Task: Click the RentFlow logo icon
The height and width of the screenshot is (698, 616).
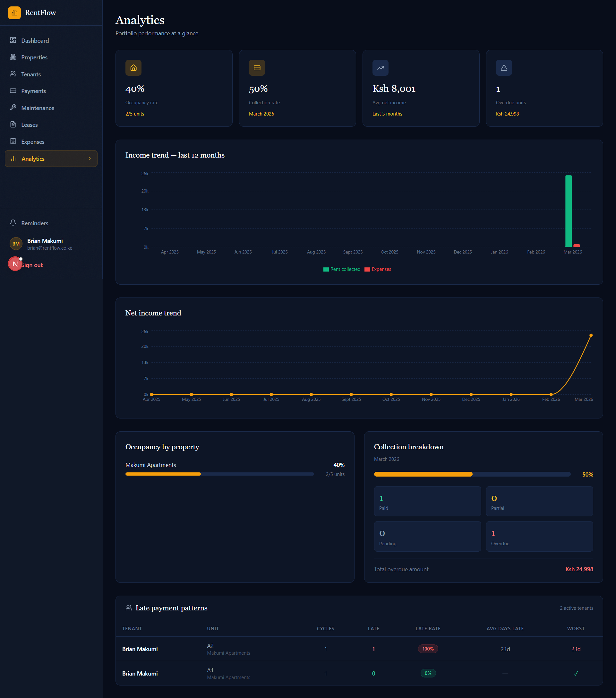Action: [x=14, y=13]
